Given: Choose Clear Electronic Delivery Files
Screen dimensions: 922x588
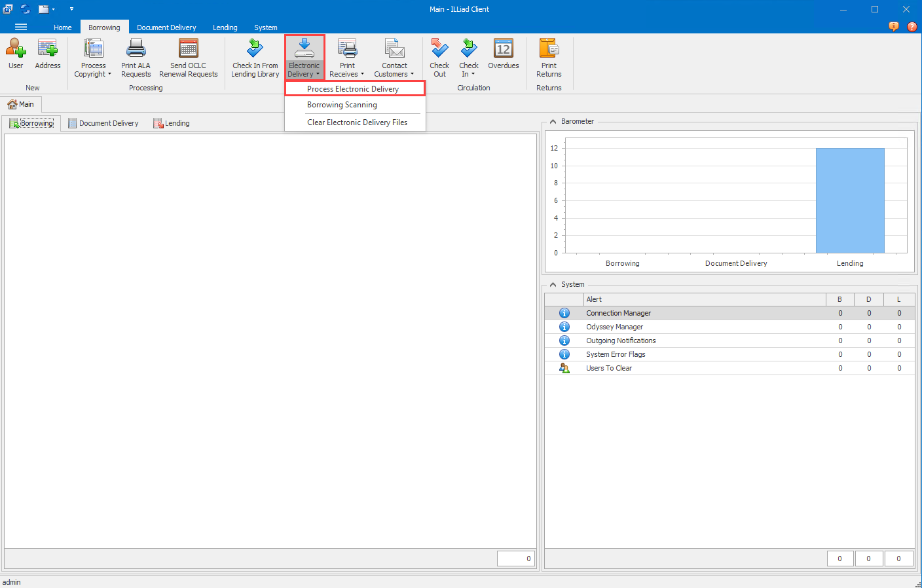Looking at the screenshot, I should coord(357,122).
